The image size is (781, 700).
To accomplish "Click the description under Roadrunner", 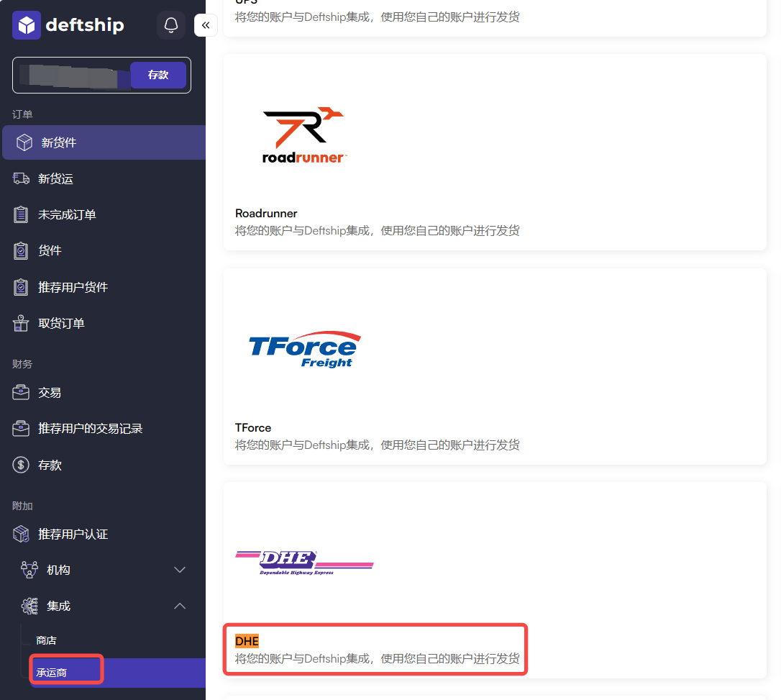I will click(x=377, y=231).
